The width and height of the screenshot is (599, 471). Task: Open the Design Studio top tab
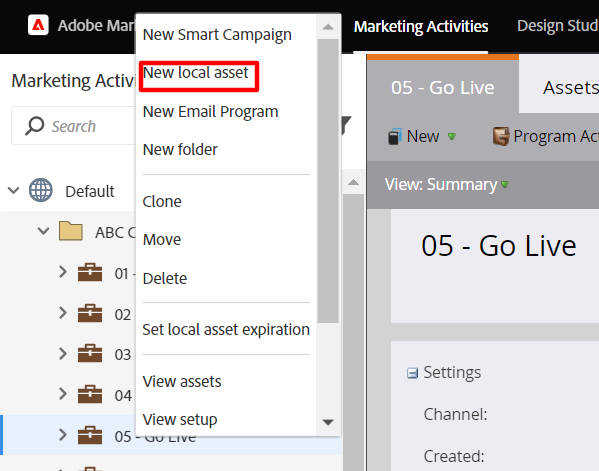(558, 26)
